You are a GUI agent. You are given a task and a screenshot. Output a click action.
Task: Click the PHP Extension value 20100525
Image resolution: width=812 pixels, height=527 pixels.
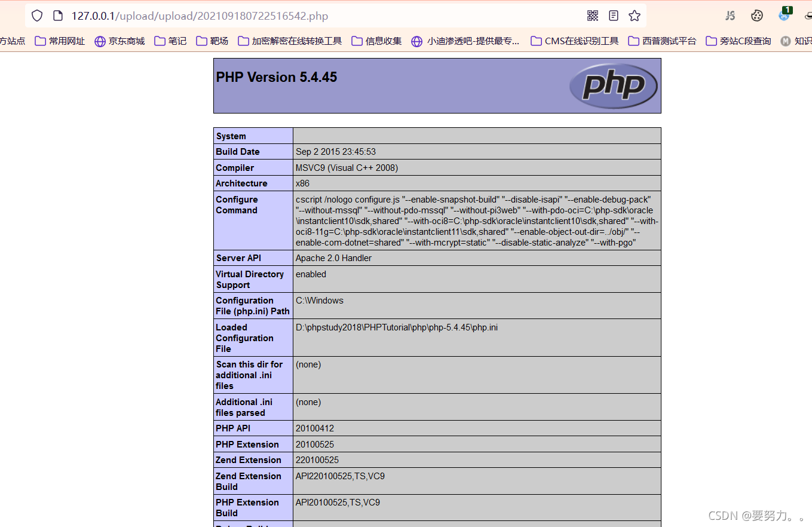pos(315,445)
